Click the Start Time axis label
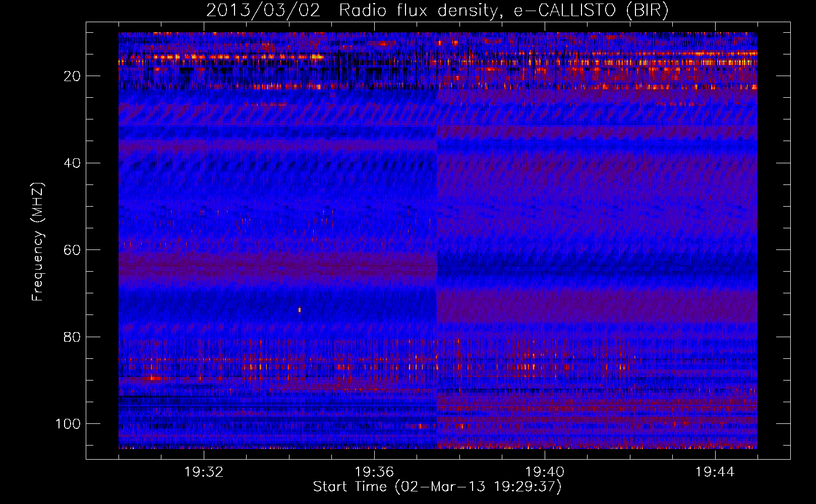Screen dimensions: 816x504 coord(437,486)
